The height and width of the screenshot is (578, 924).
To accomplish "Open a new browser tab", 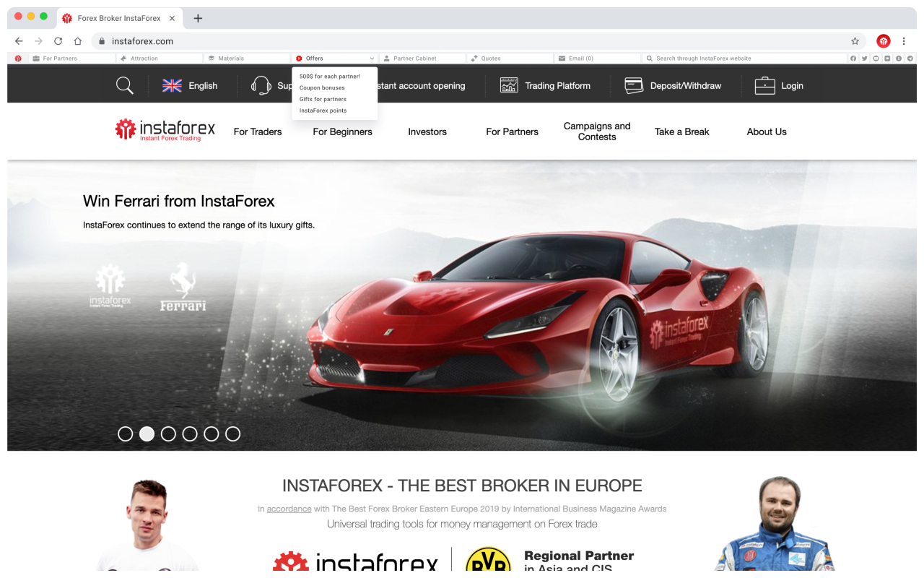I will pyautogui.click(x=198, y=18).
